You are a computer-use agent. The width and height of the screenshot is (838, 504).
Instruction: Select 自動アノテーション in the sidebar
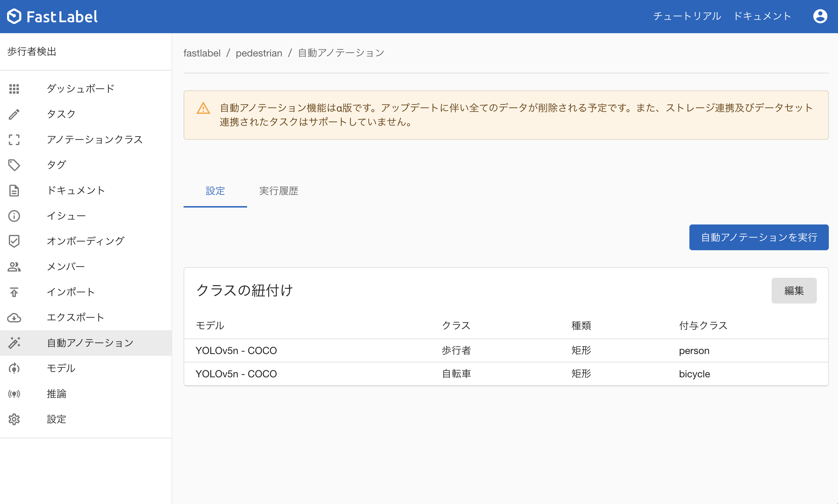[x=86, y=343]
